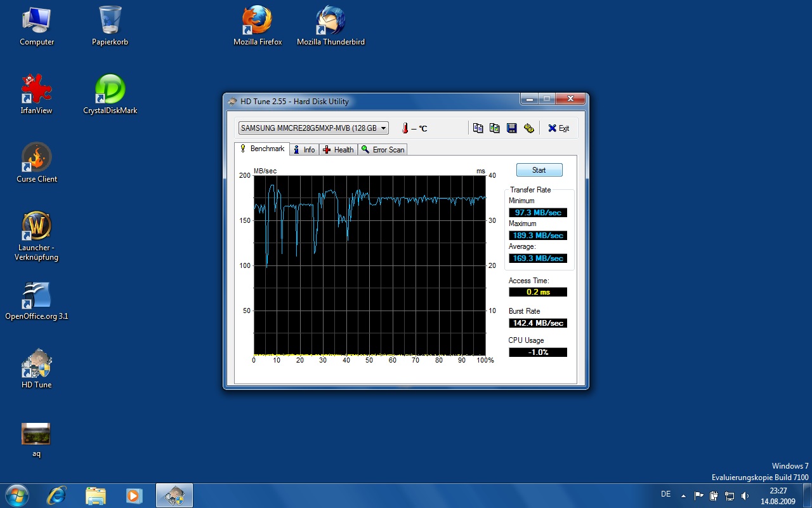Open Windows Media Player from the taskbar

click(134, 495)
